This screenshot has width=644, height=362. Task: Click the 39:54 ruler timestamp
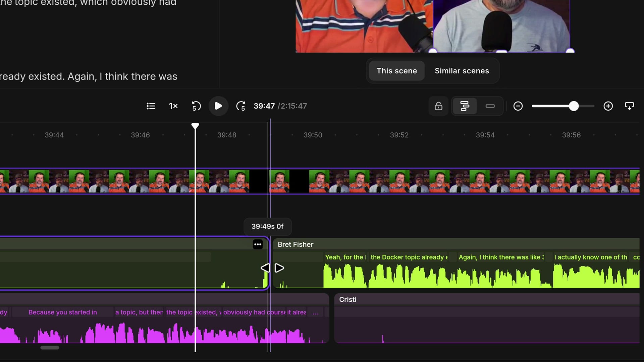pyautogui.click(x=485, y=135)
